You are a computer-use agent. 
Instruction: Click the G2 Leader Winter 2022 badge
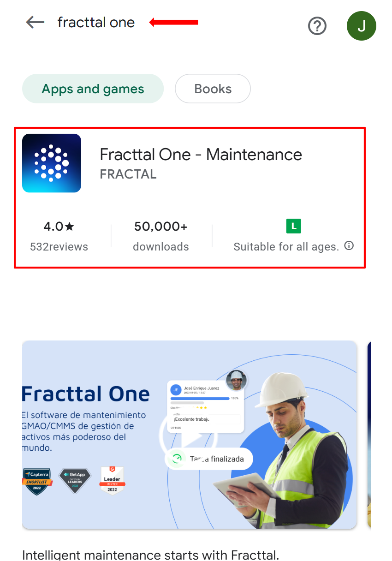(x=112, y=481)
